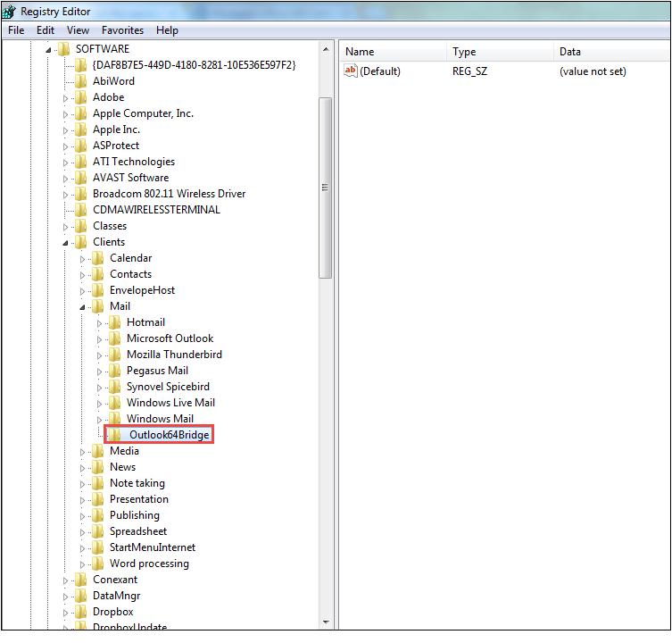Screen dimensions: 672x643
Task: Click the REG_SZ type cell
Action: point(469,71)
